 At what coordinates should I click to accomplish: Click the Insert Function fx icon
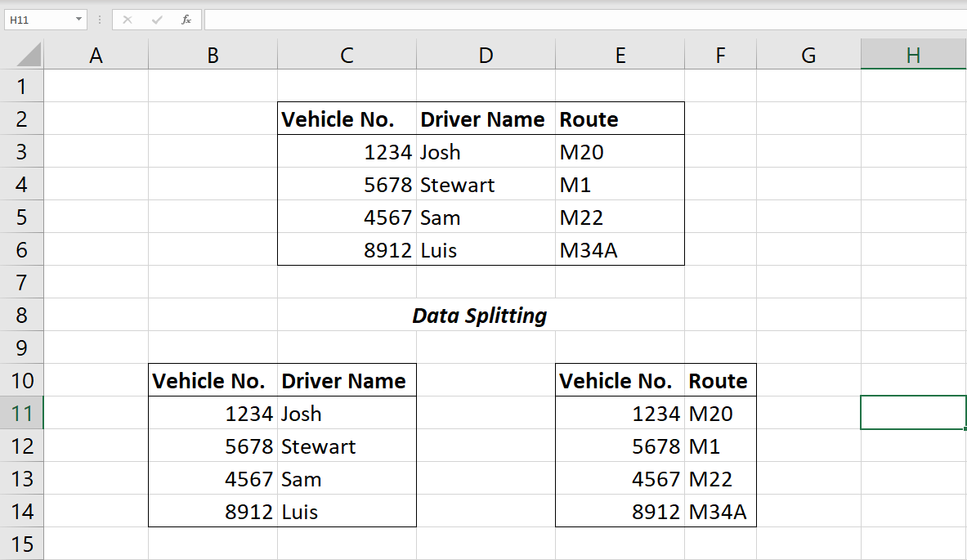[186, 20]
